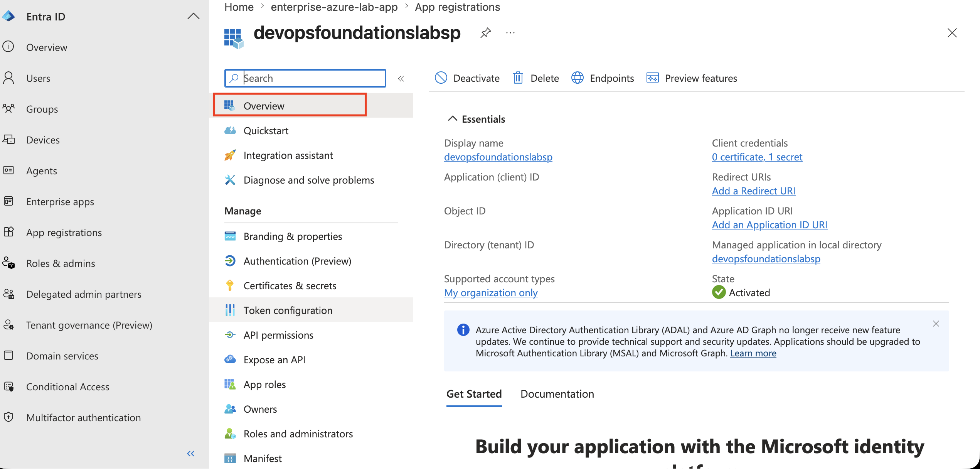This screenshot has height=469, width=980.
Task: Open Branding & properties
Action: (x=293, y=236)
